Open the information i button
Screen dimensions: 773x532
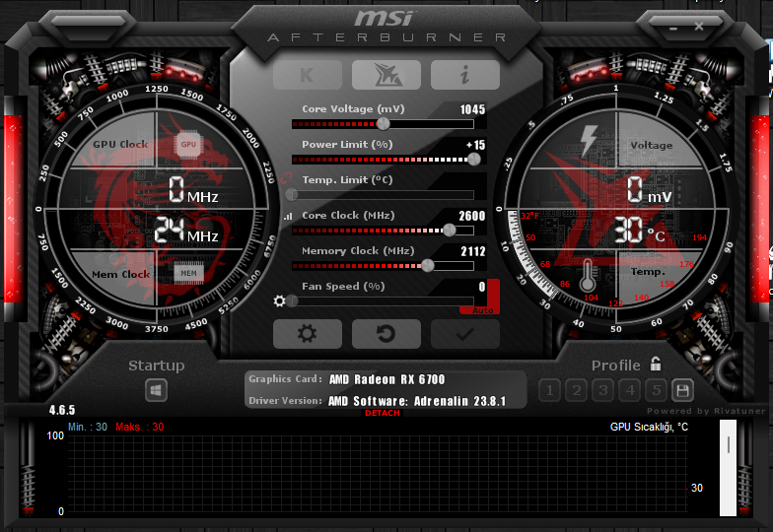(x=465, y=75)
